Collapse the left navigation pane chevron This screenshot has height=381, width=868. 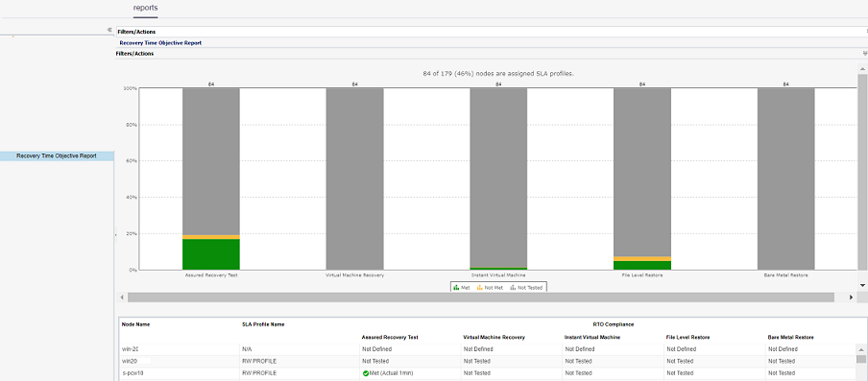pyautogui.click(x=109, y=30)
